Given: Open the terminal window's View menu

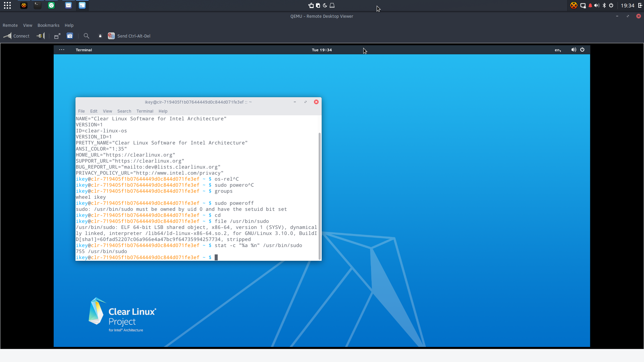Looking at the screenshot, I should 108,111.
